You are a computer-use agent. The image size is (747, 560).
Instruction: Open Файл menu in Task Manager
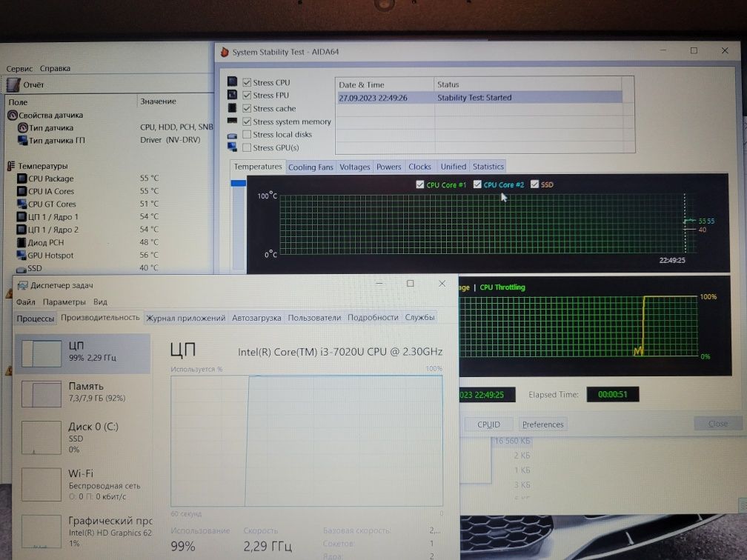[x=26, y=302]
